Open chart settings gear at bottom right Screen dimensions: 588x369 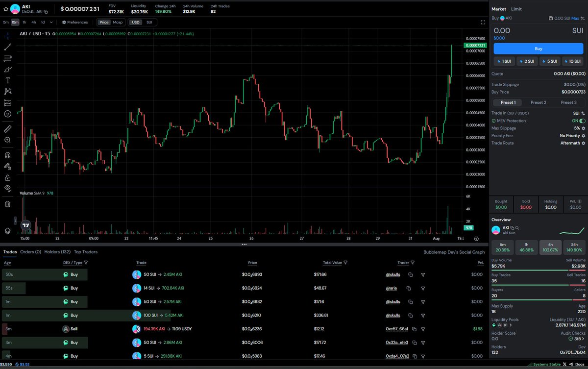476,239
